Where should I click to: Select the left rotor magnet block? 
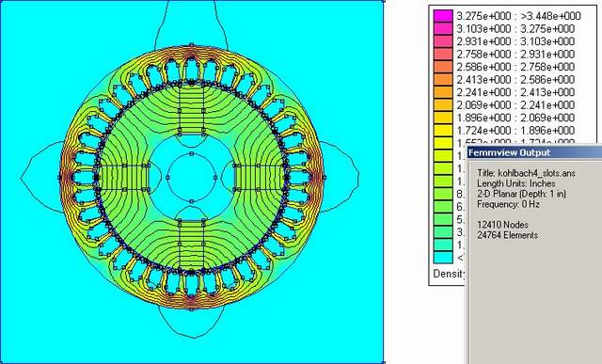[123, 178]
